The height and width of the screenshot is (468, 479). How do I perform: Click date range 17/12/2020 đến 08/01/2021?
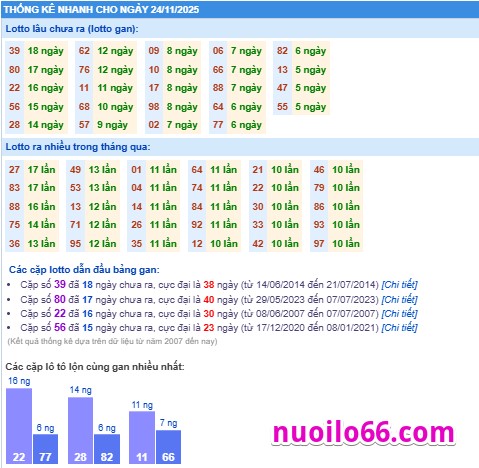point(316,328)
